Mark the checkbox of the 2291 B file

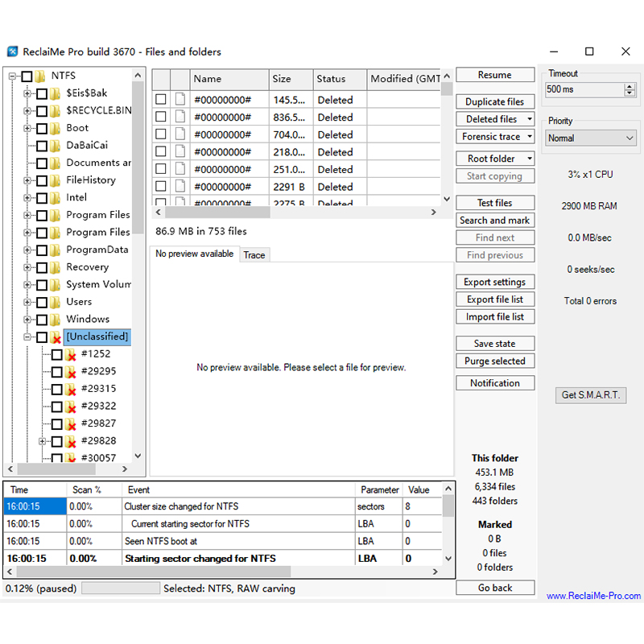[x=161, y=187]
